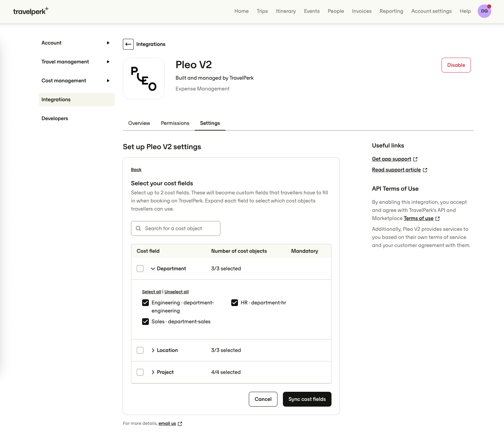Focus the Search for a cost object field
504x439 pixels.
tap(176, 228)
